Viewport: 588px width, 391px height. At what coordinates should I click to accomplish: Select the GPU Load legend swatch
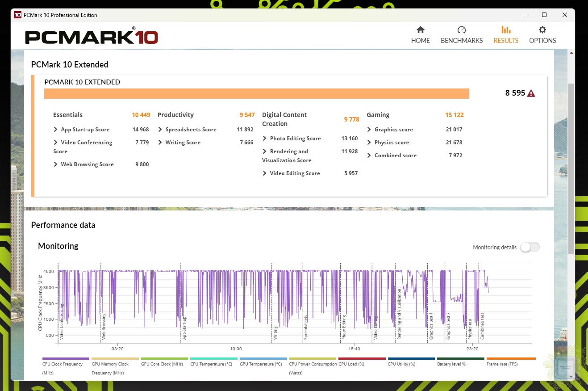click(362, 358)
